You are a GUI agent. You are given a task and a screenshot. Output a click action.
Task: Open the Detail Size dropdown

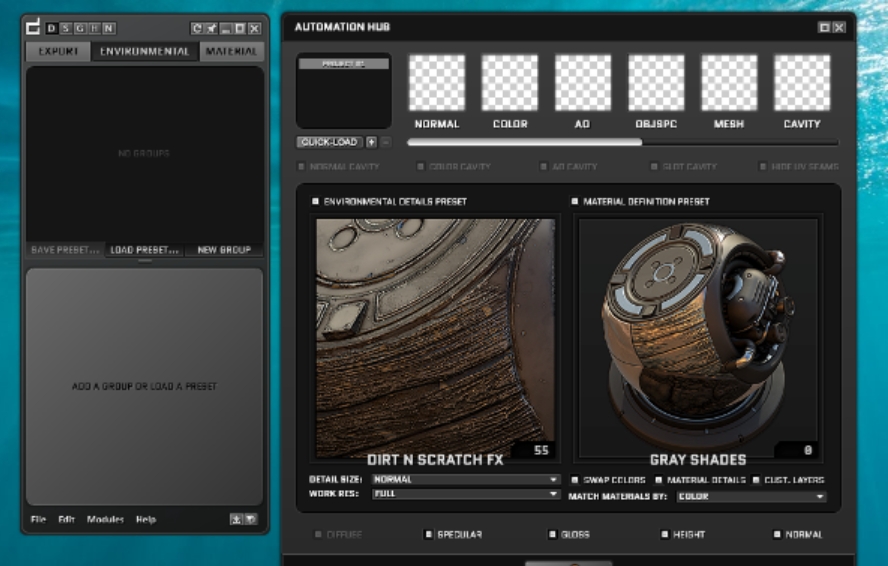[x=465, y=479]
